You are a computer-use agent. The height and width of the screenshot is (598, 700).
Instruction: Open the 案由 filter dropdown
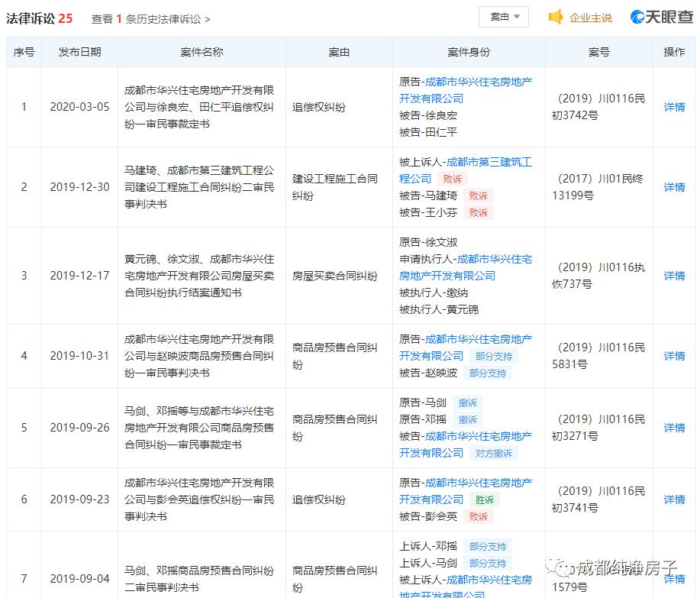pos(503,16)
